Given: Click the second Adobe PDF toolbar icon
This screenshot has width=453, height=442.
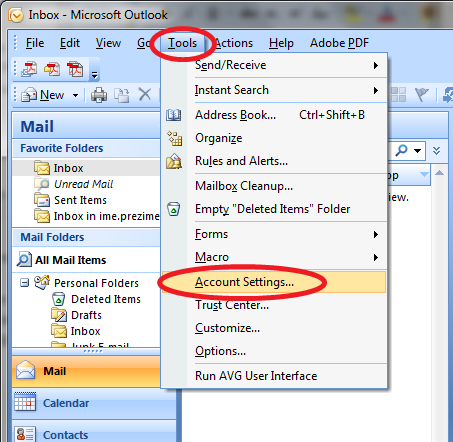Looking at the screenshot, I should 52,69.
